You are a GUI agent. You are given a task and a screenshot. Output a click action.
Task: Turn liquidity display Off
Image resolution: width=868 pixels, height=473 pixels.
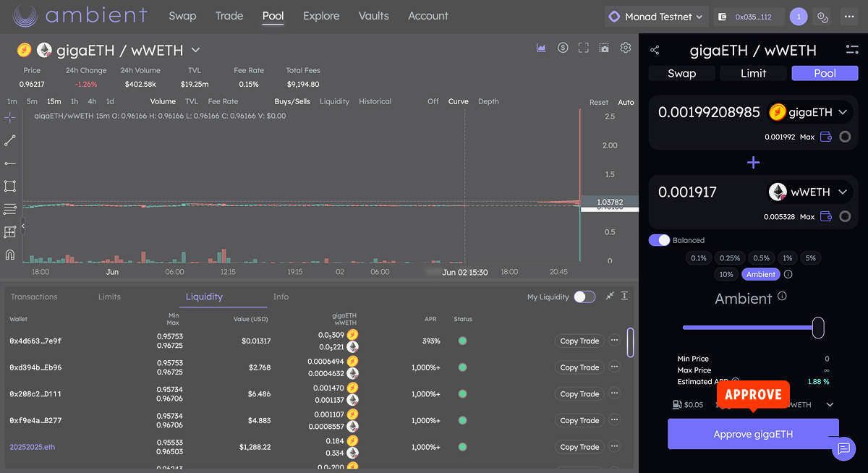point(433,101)
